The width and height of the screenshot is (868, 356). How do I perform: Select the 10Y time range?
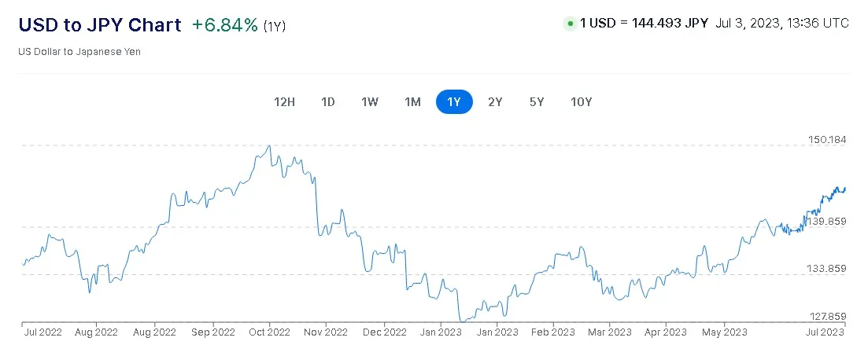581,101
